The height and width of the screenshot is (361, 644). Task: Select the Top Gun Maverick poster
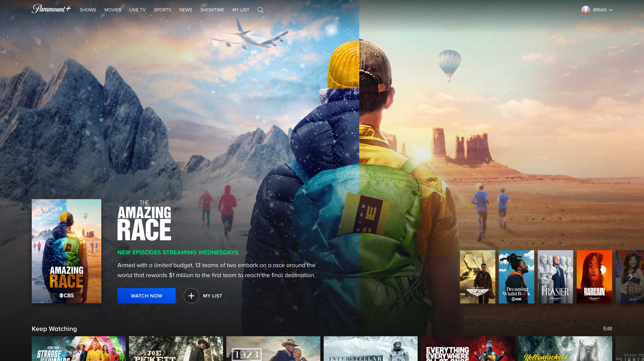[477, 277]
